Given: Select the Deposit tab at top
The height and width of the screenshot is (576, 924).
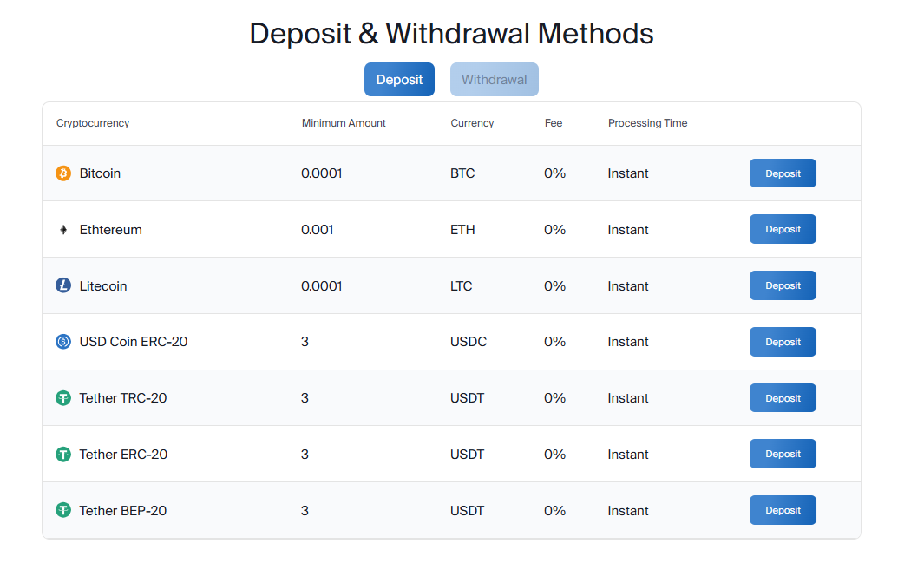Looking at the screenshot, I should (x=399, y=80).
